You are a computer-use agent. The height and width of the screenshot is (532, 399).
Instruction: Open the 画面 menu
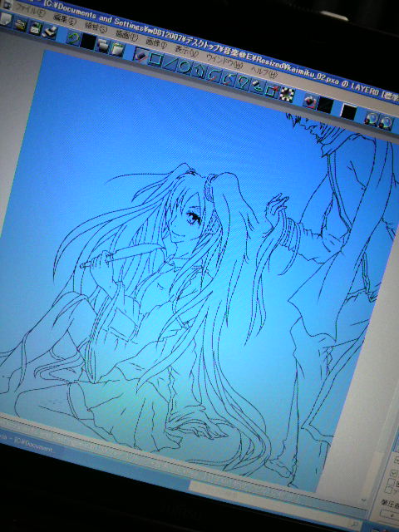[x=126, y=35]
